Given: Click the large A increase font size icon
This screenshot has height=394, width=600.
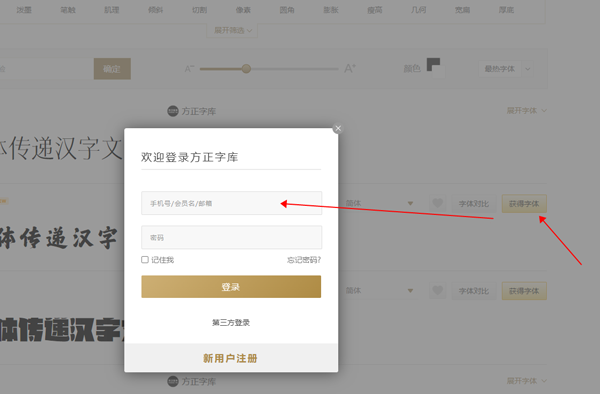Looking at the screenshot, I should (x=350, y=68).
